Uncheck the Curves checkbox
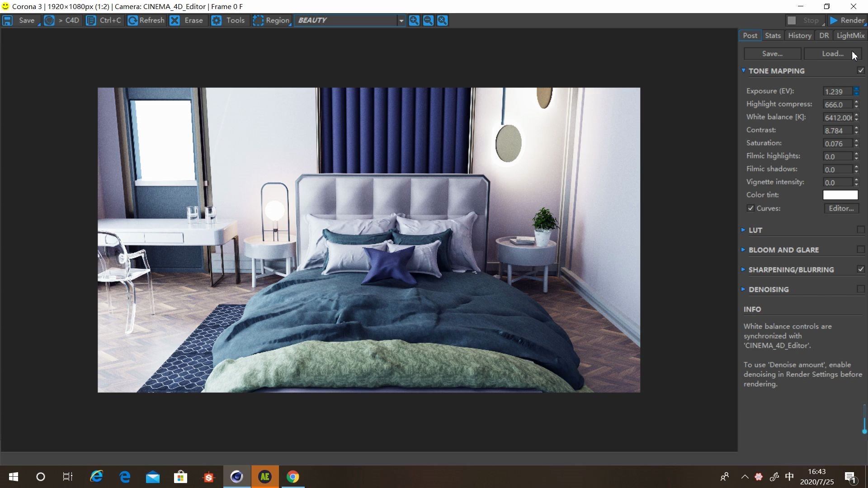 pos(751,208)
